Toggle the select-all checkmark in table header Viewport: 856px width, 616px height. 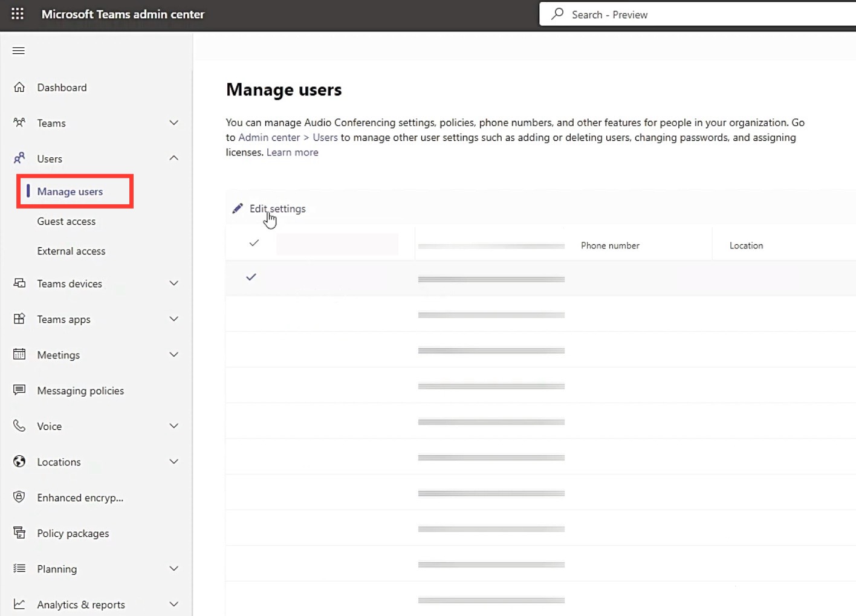(x=254, y=242)
